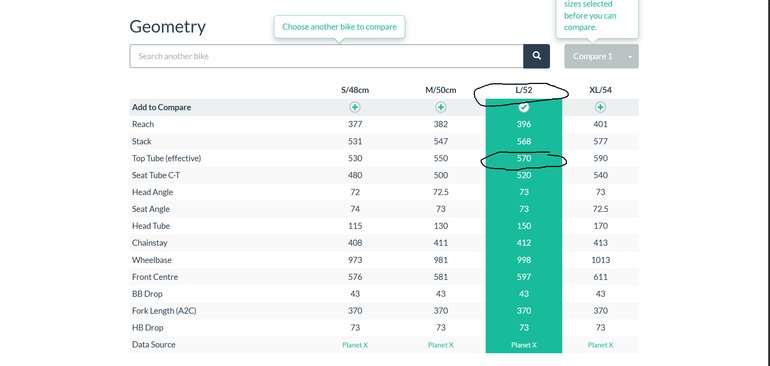Click Seat Tube value 540

[600, 175]
